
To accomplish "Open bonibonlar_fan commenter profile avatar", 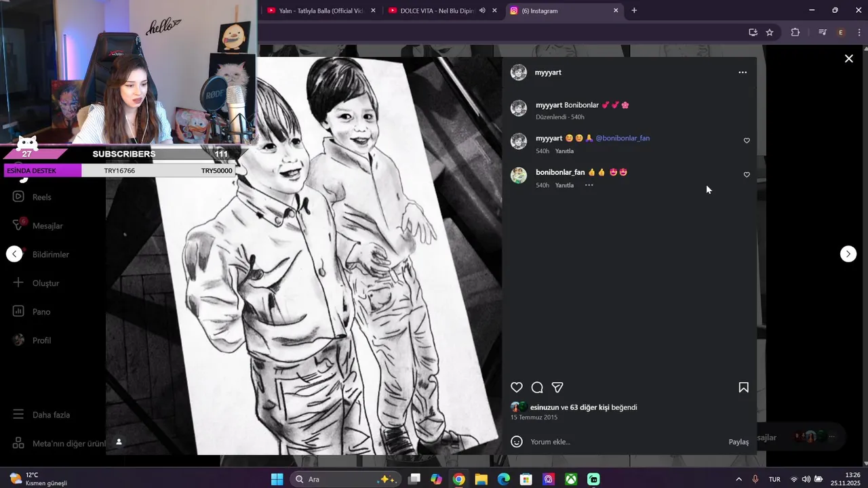I will (519, 176).
